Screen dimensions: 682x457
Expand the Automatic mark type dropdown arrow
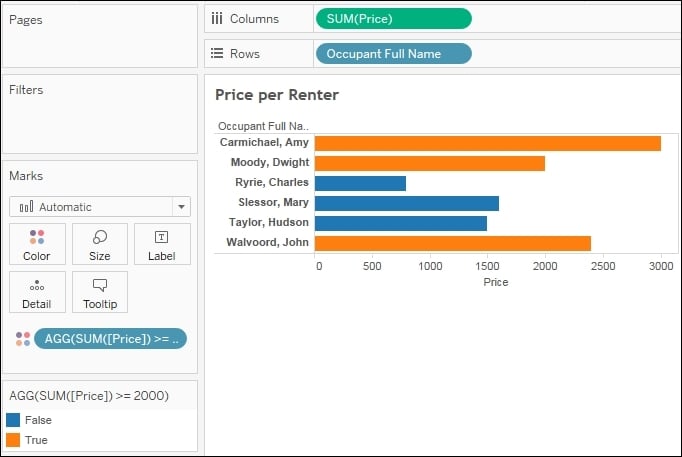pos(181,207)
